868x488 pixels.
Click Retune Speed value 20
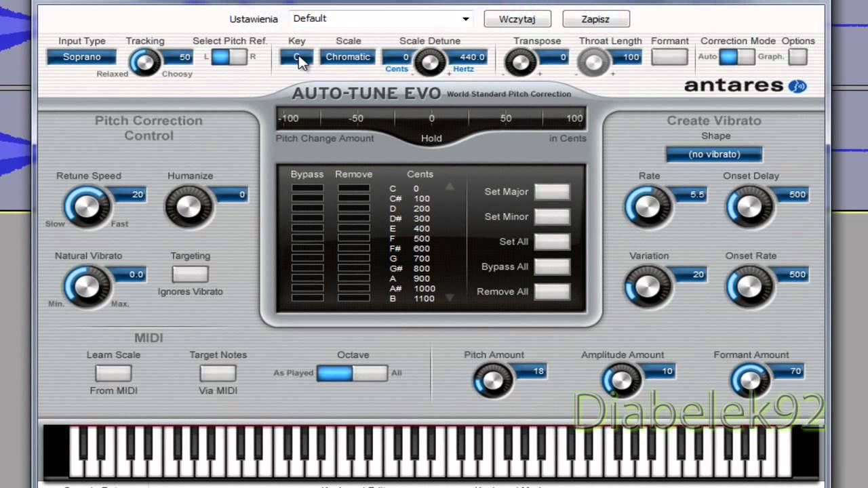130,195
